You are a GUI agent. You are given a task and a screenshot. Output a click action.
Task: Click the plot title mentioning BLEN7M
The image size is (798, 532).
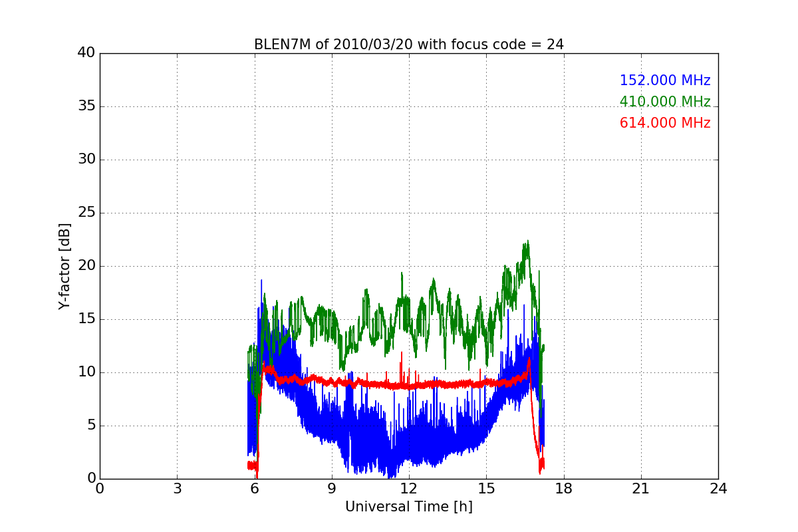click(409, 45)
